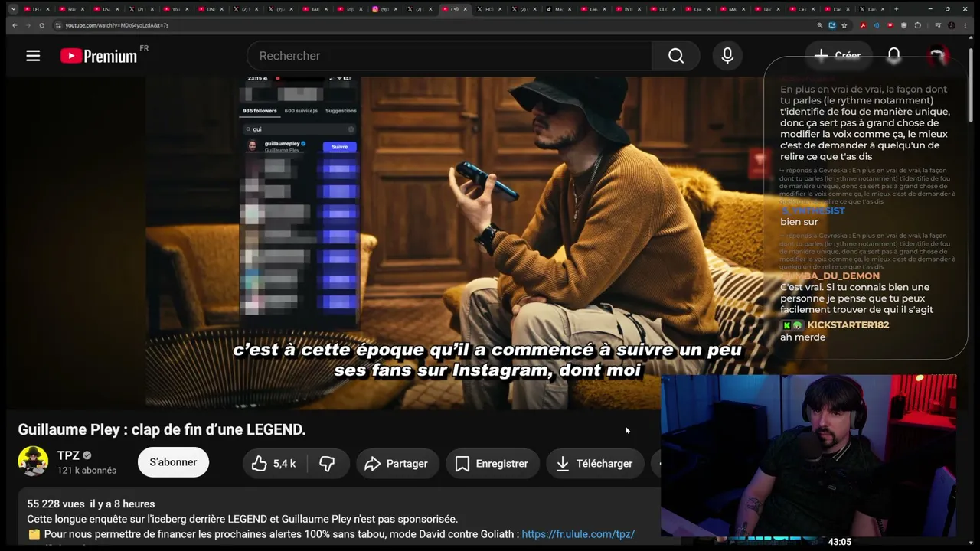Open the Chrome three-dot menu
The width and height of the screenshot is (980, 551).
[x=966, y=25]
